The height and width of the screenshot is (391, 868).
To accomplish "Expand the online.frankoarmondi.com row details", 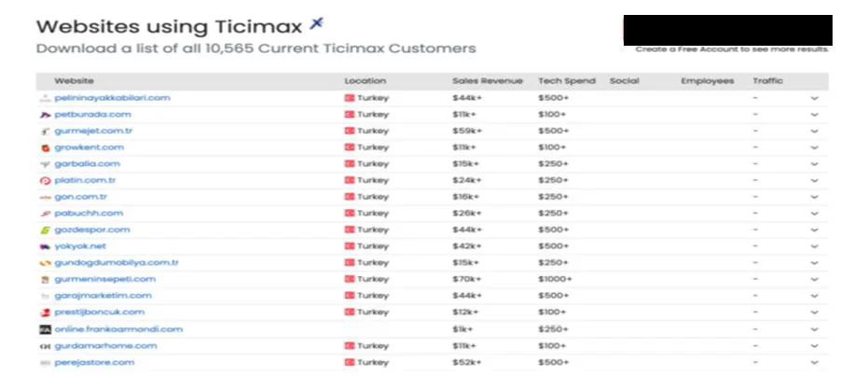I will [x=814, y=329].
